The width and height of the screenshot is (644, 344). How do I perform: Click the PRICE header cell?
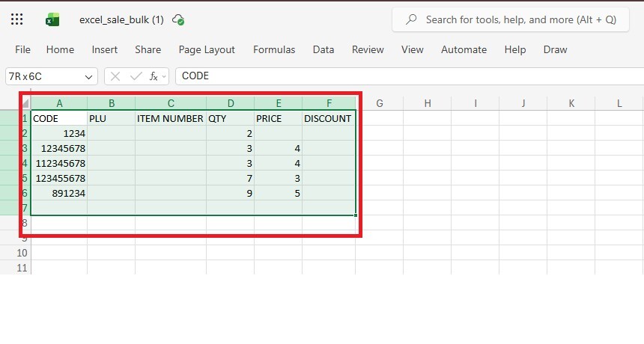[279, 118]
